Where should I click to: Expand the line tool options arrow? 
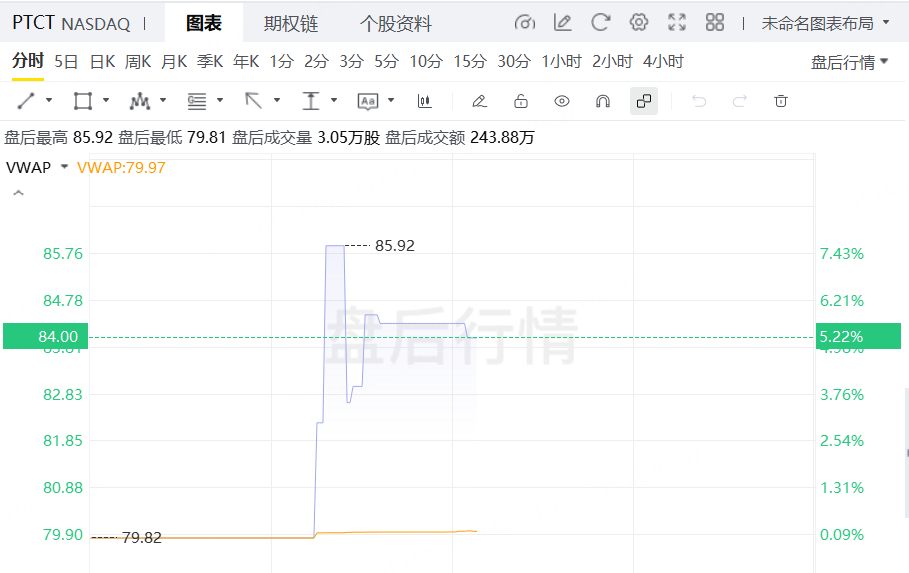tap(49, 100)
